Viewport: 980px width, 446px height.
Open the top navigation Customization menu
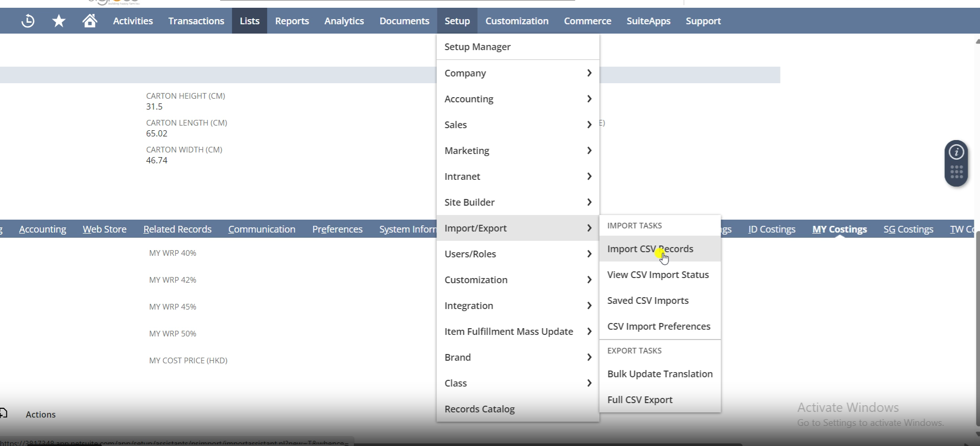point(517,21)
